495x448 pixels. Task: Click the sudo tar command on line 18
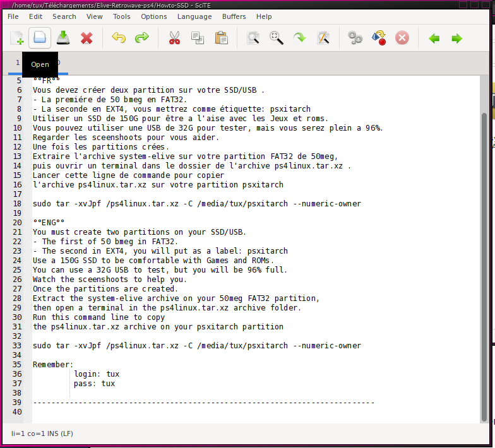point(197,203)
